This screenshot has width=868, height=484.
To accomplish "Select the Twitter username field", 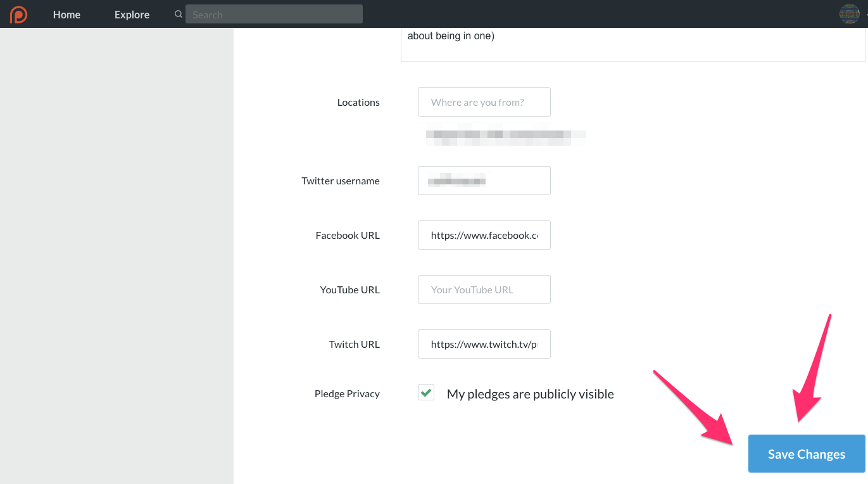I will click(484, 181).
